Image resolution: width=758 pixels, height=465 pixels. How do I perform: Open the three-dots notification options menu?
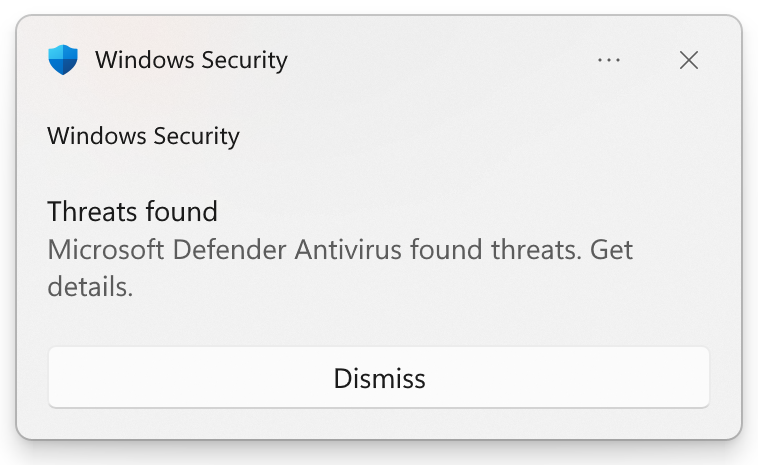[x=609, y=60]
